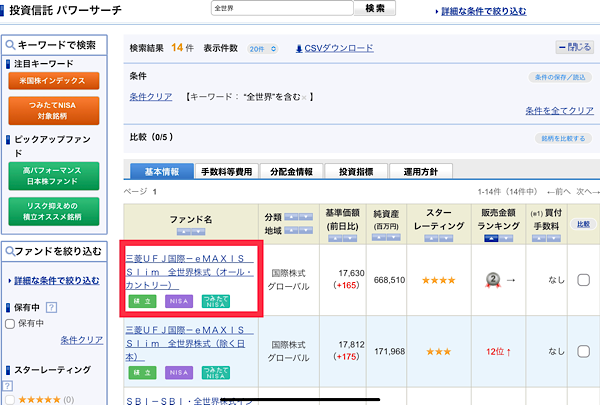
Task: Sort 分類 ascending arrow
Action: [x=291, y=217]
